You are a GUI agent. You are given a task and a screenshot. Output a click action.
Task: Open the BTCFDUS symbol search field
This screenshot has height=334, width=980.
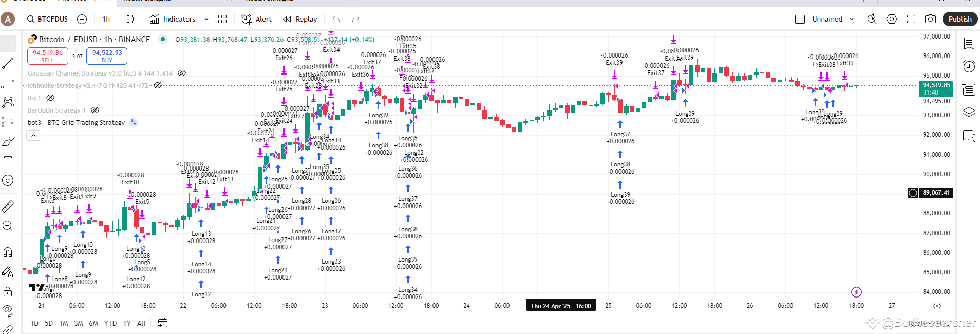point(48,19)
